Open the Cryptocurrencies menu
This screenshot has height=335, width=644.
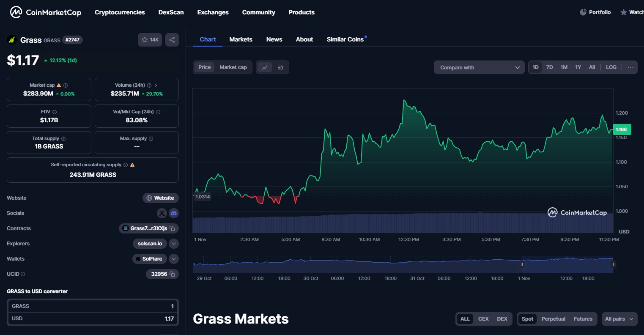coord(120,12)
